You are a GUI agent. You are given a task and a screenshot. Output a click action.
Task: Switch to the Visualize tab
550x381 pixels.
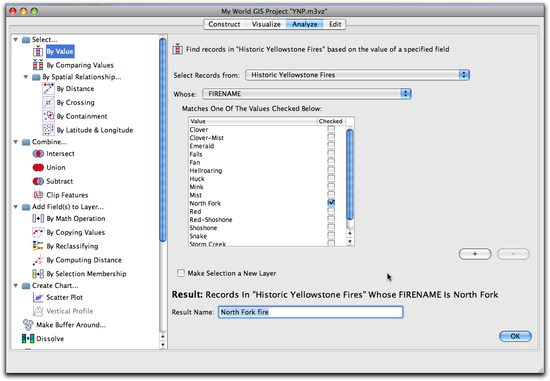[x=266, y=24]
